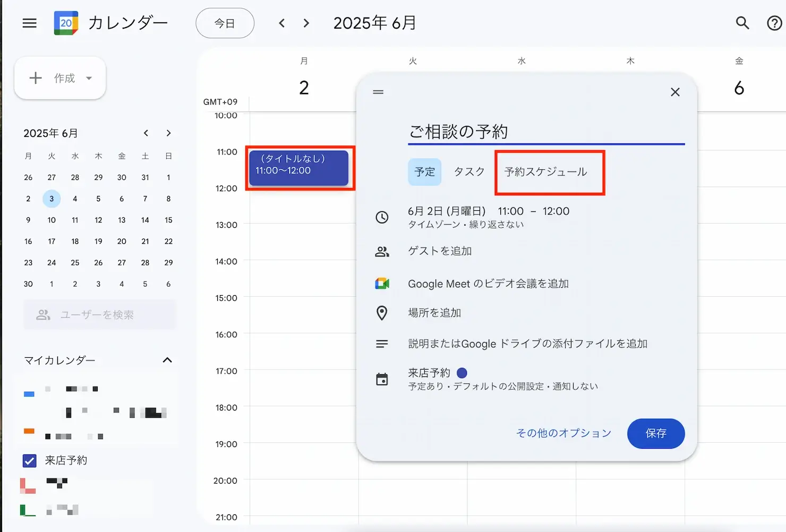Open the 来店予約 calendar selector in dialog
The height and width of the screenshot is (532, 786).
[429, 373]
